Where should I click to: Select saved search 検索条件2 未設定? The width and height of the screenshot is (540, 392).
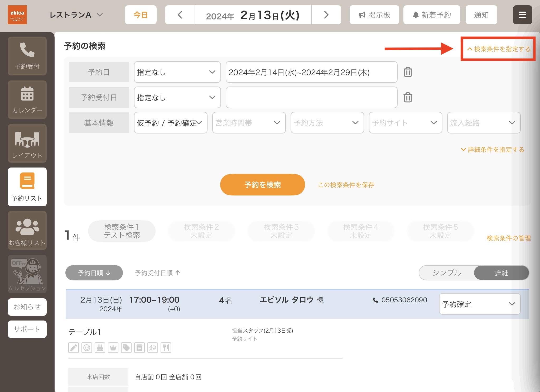click(x=201, y=231)
